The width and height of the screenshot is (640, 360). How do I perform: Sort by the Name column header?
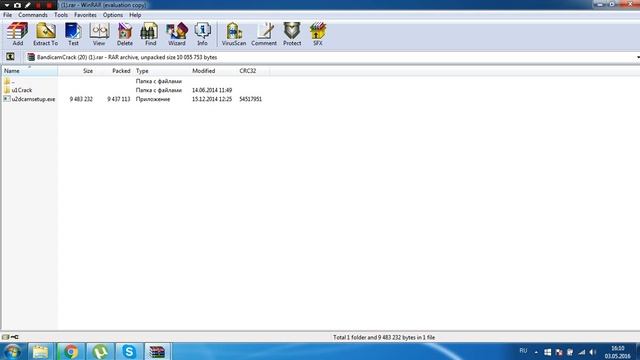coord(29,71)
